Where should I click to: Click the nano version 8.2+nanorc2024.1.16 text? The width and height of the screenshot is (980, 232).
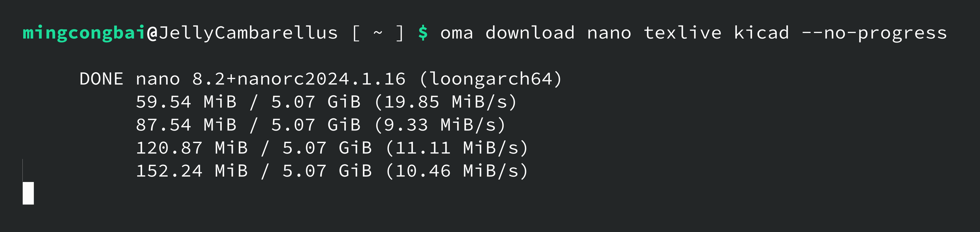coord(299,79)
